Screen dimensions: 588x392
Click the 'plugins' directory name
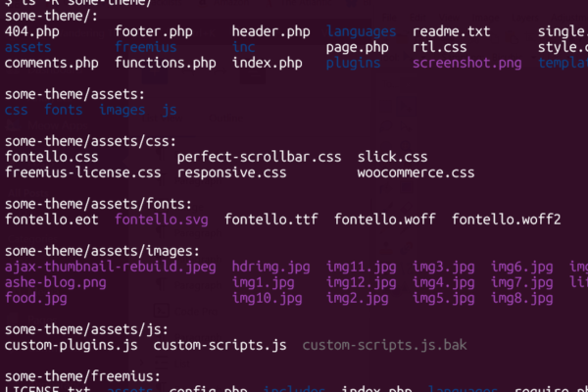tap(353, 64)
